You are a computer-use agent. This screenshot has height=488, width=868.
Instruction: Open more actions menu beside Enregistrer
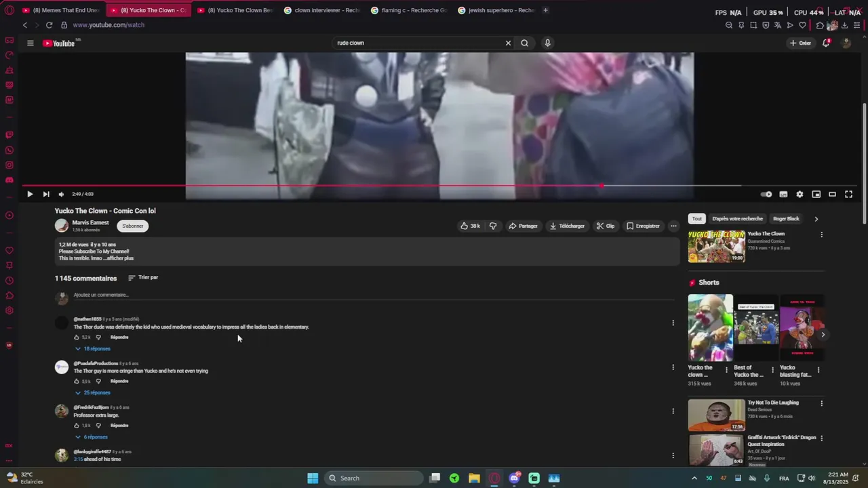[673, 226]
